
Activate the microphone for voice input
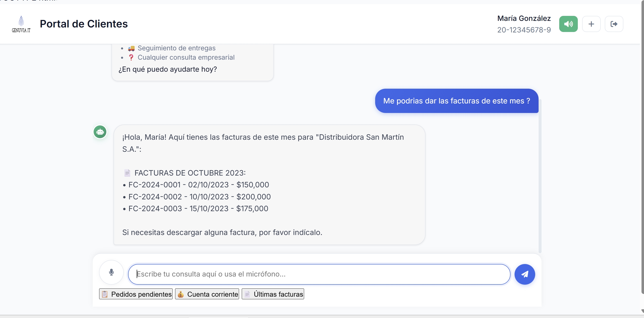(x=111, y=273)
